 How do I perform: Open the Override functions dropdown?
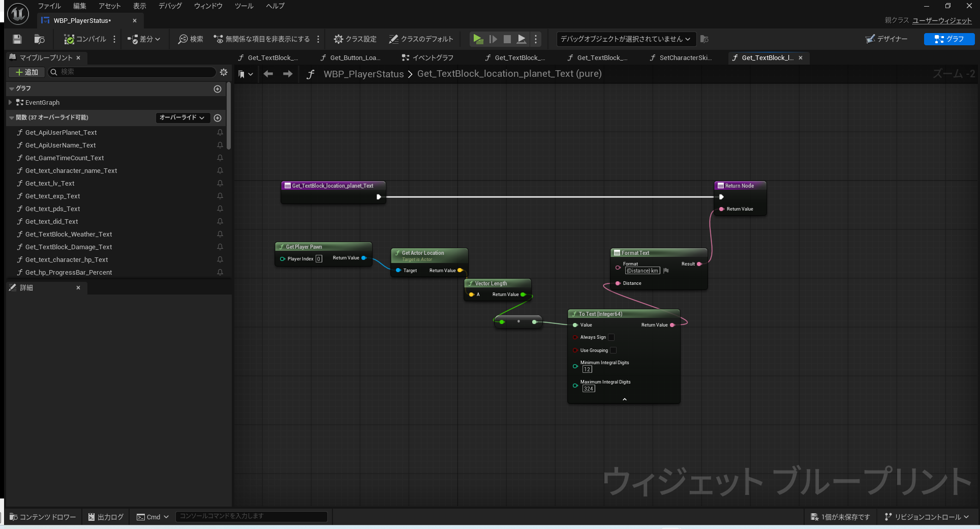click(182, 117)
